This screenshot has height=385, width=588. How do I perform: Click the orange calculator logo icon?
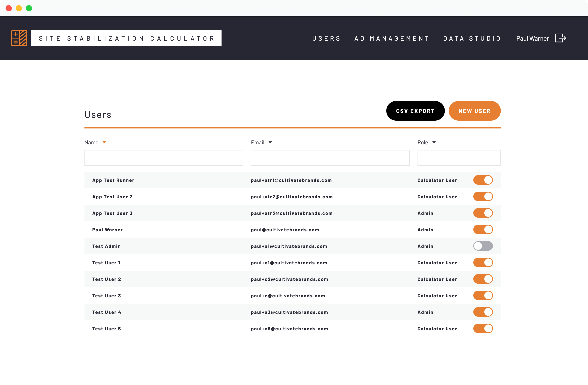[x=19, y=38]
